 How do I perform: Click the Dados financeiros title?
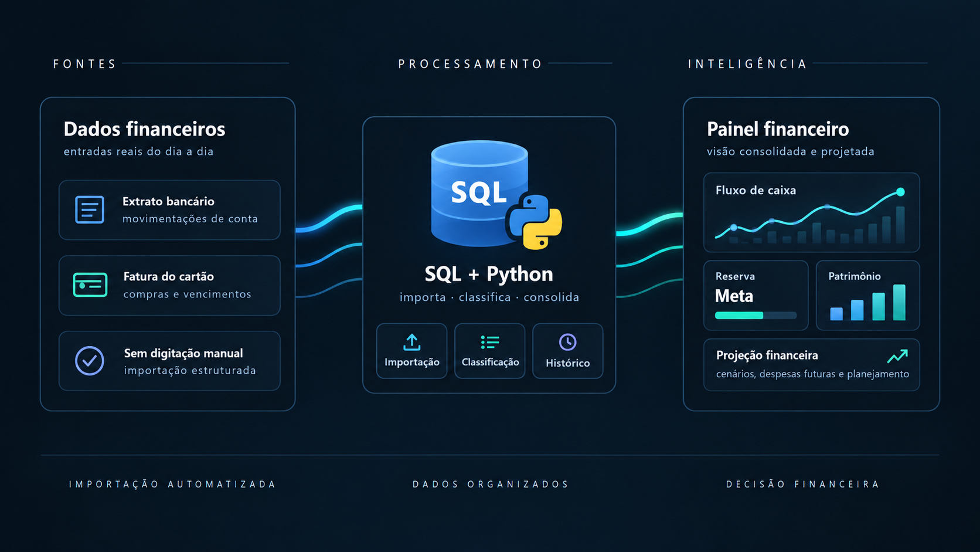[144, 129]
